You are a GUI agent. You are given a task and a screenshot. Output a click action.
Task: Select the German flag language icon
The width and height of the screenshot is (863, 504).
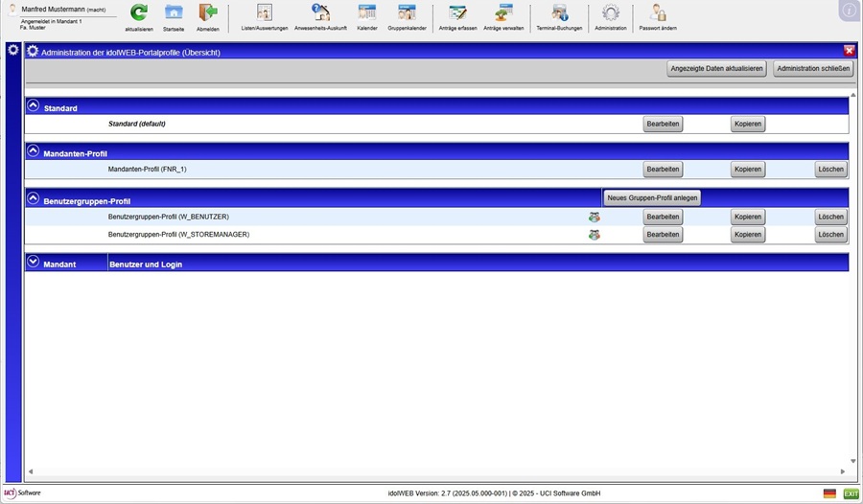point(829,493)
